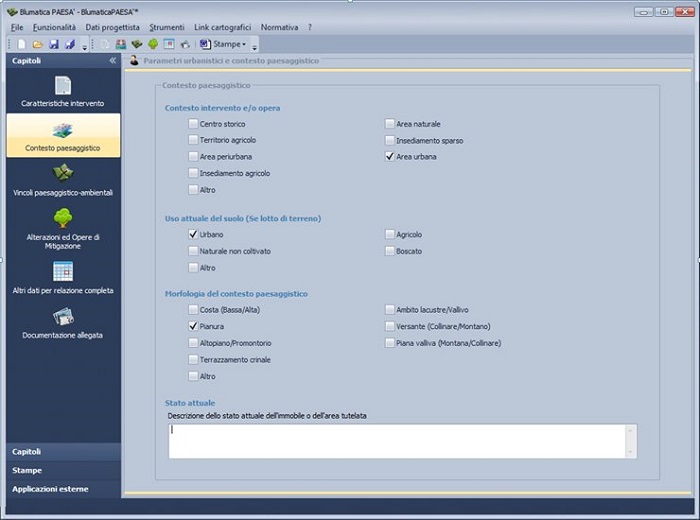
Task: Expand toolbar overflow arrow after Stampe
Action: (255, 46)
